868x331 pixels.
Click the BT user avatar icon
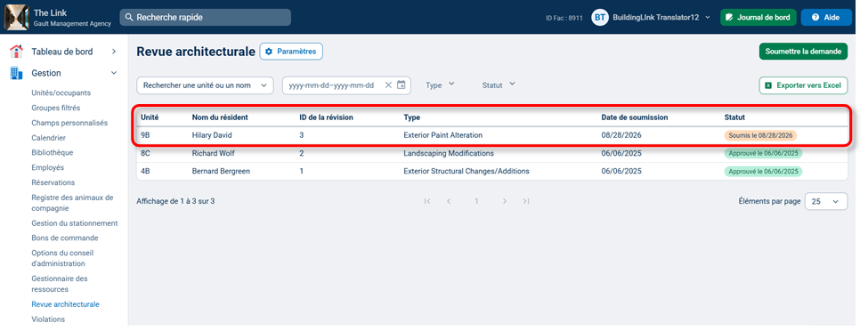pyautogui.click(x=599, y=17)
